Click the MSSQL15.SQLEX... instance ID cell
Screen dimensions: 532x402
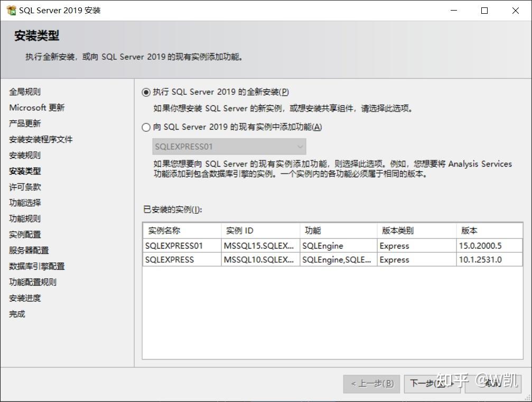click(x=260, y=245)
